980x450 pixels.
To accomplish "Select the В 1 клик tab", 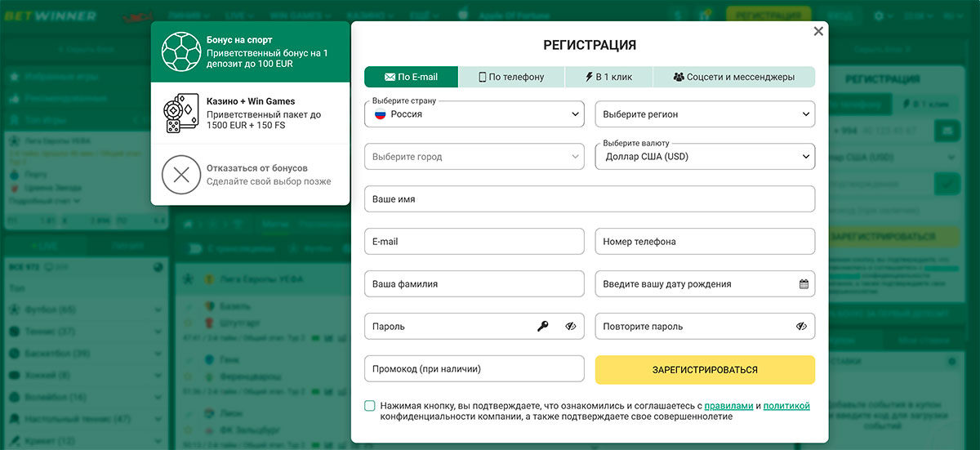I will 609,77.
